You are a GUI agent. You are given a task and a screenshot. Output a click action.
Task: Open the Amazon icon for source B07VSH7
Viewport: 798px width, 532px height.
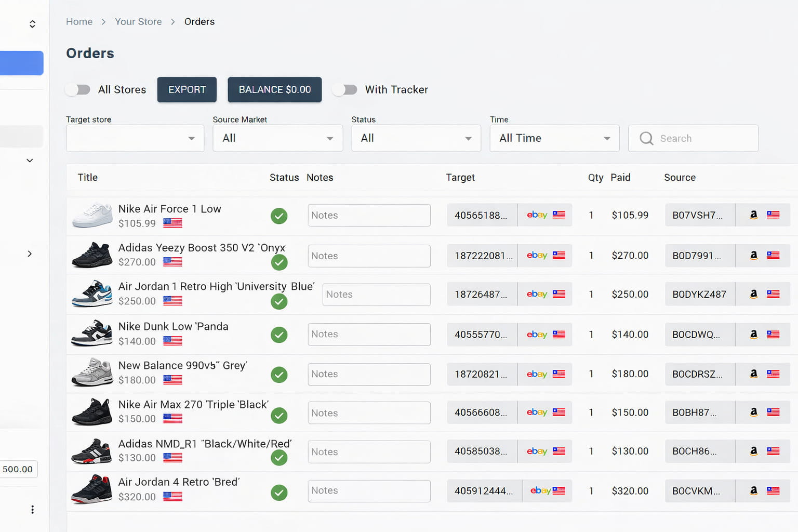[753, 215]
